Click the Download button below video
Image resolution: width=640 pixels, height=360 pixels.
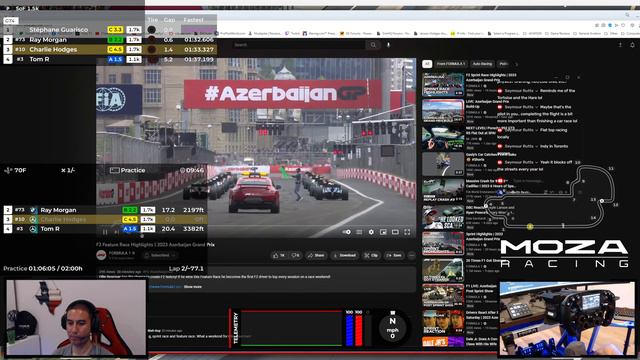click(x=344, y=255)
